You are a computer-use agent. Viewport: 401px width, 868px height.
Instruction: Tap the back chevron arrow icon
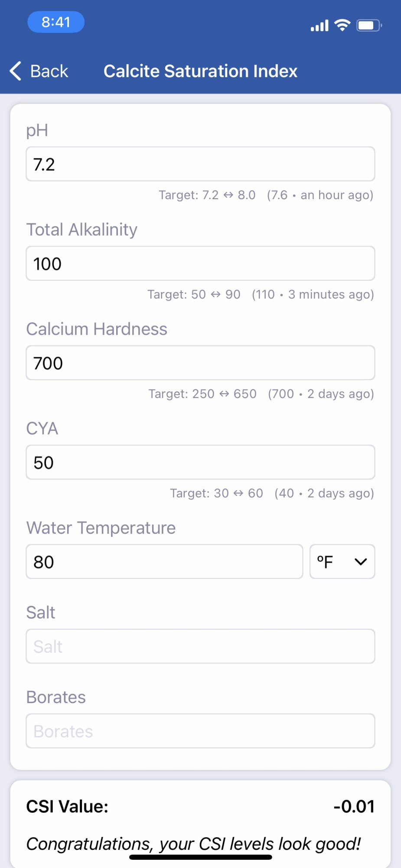[x=16, y=71]
